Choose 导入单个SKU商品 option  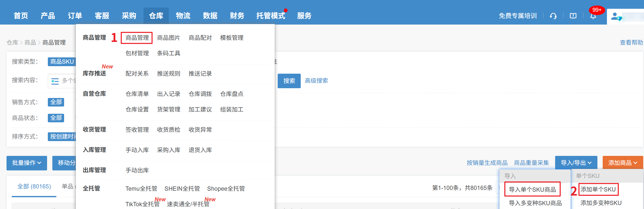click(x=532, y=189)
